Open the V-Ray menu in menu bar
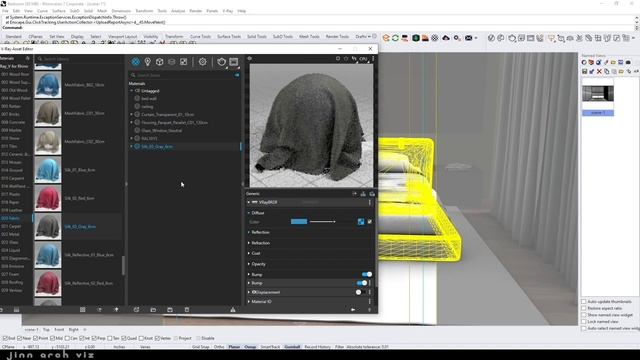Viewport: 640px width, 360px height. (228, 11)
